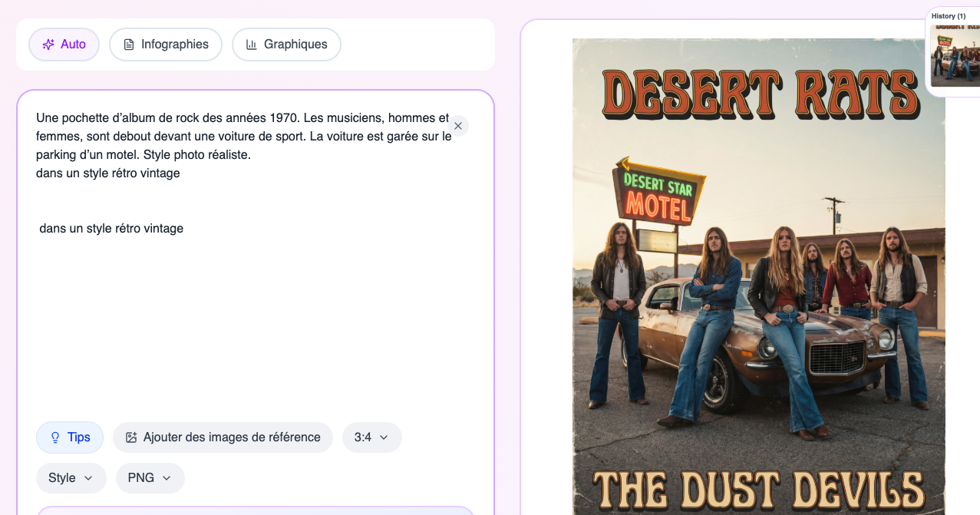
Task: Click the add-image icon for reference images
Action: (131, 437)
